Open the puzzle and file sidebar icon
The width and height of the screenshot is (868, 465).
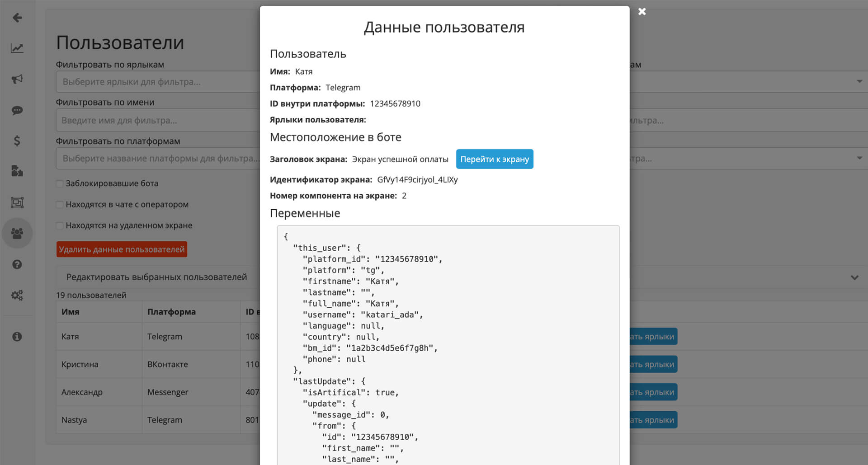[17, 171]
